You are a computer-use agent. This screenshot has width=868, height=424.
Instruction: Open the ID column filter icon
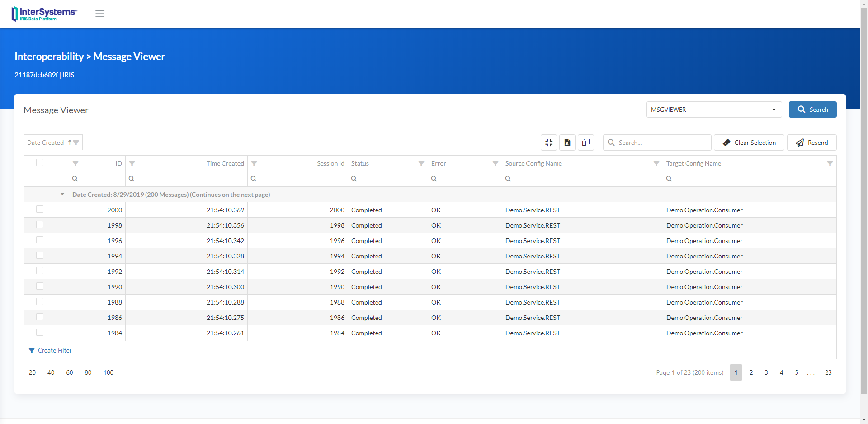[x=75, y=163]
